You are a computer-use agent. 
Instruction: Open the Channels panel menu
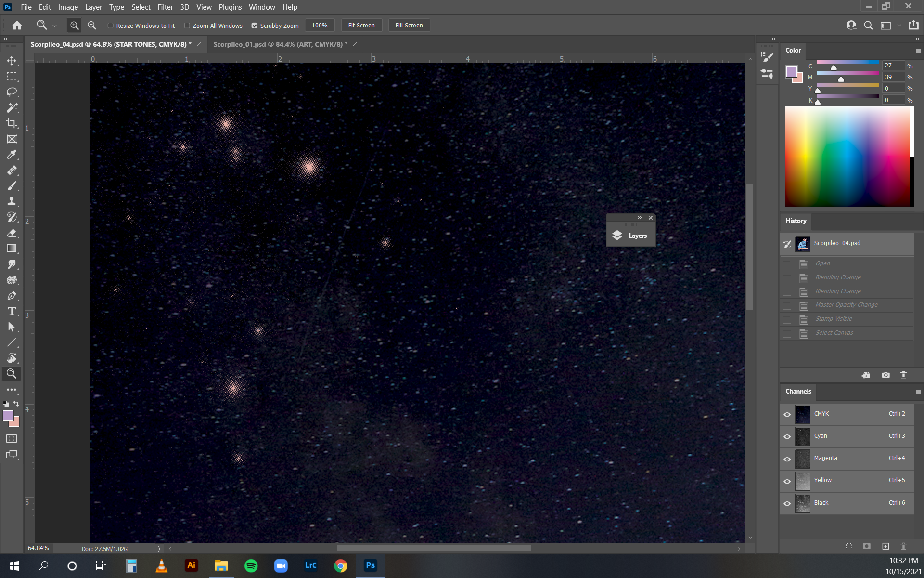[918, 392]
